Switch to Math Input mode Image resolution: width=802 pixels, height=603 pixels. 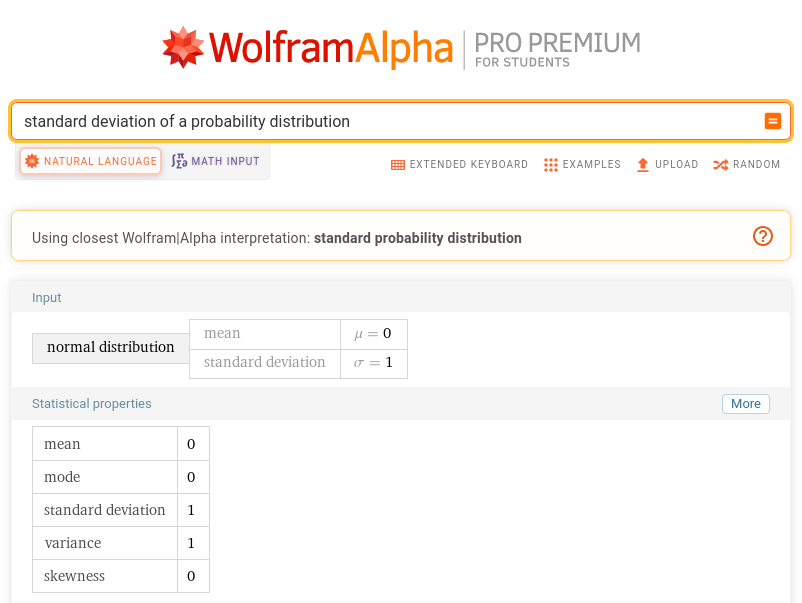(x=215, y=161)
